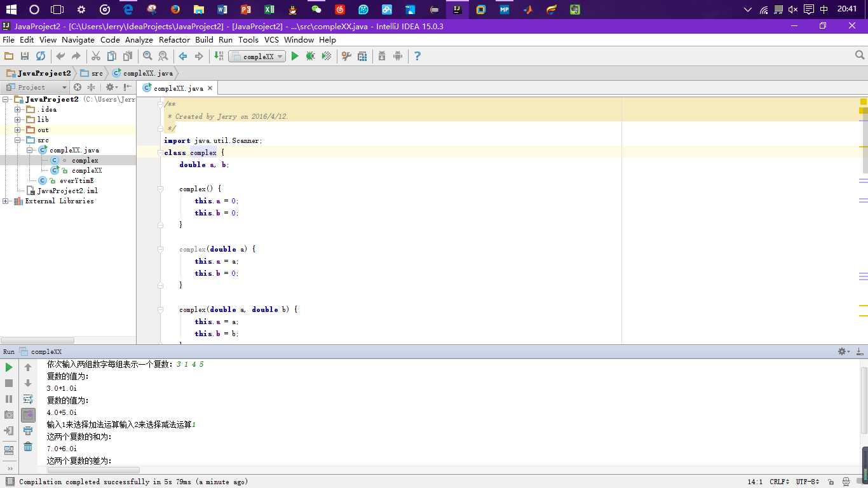Open the VCS menu
This screenshot has width=868, height=488.
(272, 39)
